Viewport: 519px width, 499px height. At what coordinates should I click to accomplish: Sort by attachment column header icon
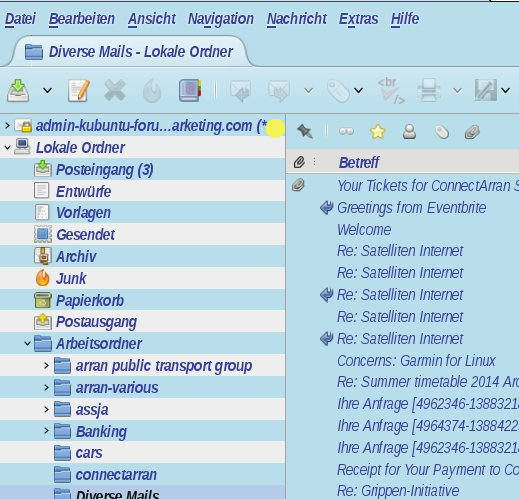click(x=299, y=162)
